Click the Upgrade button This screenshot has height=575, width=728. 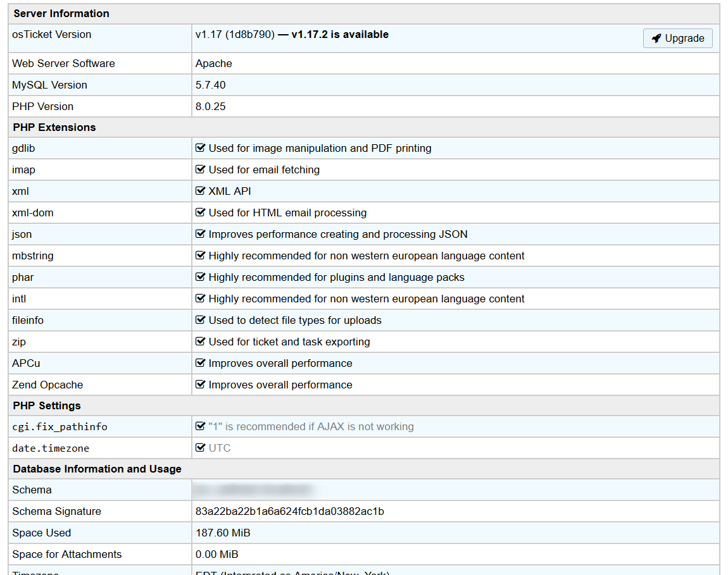click(677, 39)
